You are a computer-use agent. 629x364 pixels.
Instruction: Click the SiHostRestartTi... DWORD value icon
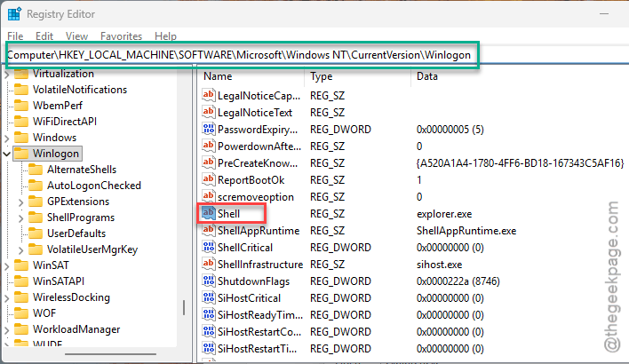(208, 348)
